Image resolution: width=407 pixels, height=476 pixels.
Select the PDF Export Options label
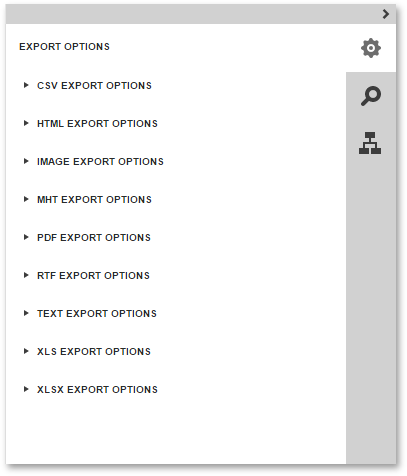point(94,238)
